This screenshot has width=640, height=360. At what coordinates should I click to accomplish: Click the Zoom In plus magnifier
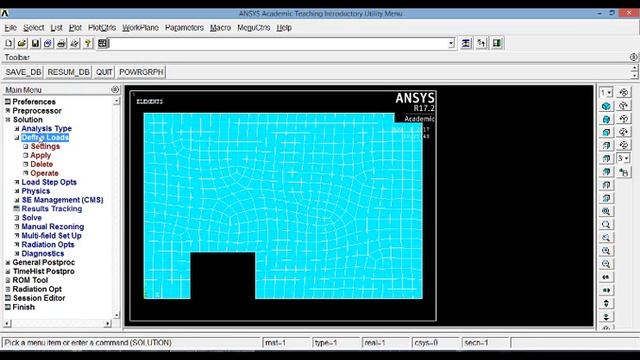tap(606, 251)
